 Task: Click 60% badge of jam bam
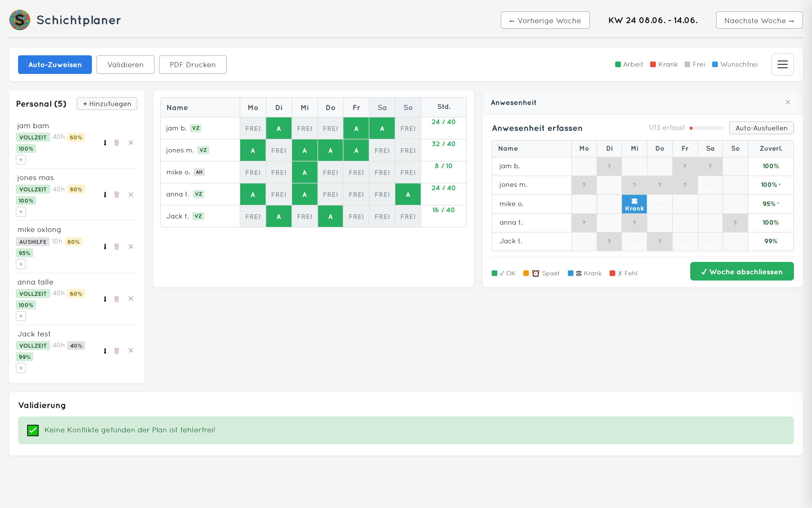point(76,137)
